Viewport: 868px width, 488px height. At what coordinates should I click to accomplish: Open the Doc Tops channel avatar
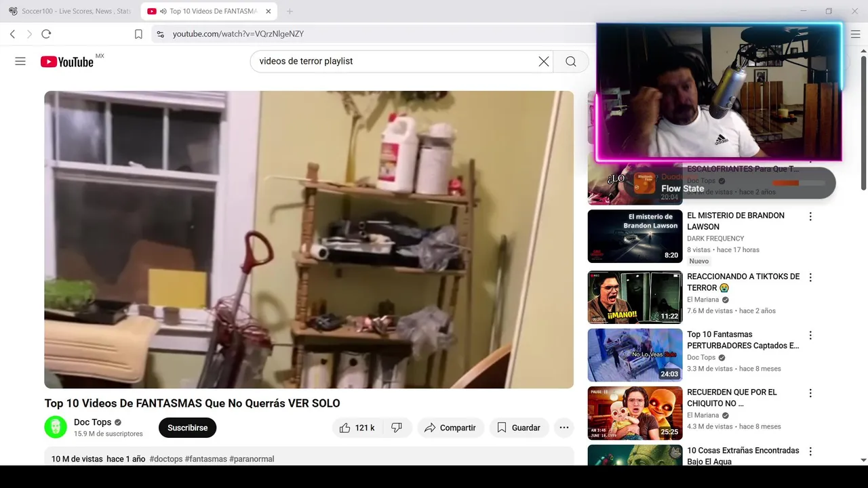click(56, 427)
